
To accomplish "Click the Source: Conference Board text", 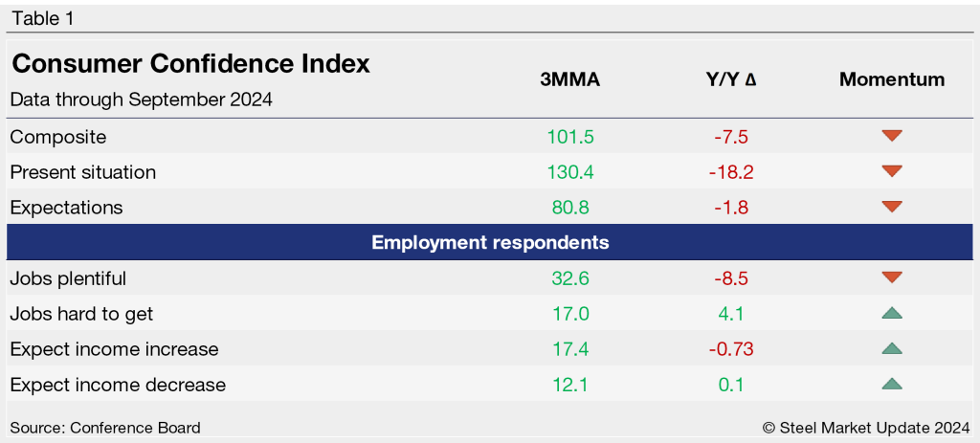I will coord(105,427).
